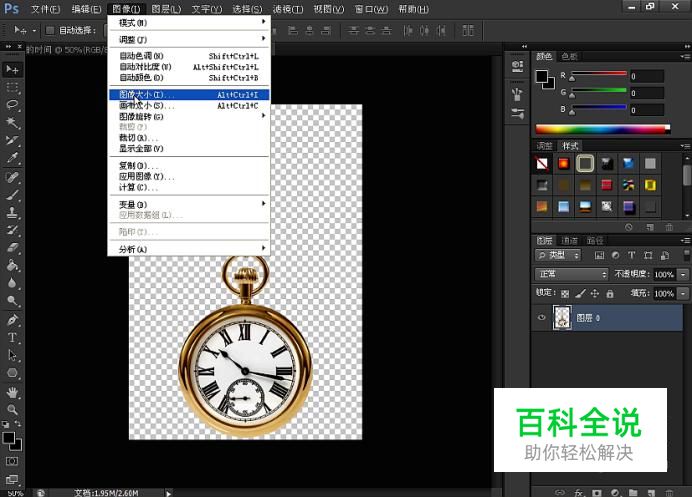692x497 pixels.
Task: Toggle lock all padlock icon
Action: click(x=610, y=294)
